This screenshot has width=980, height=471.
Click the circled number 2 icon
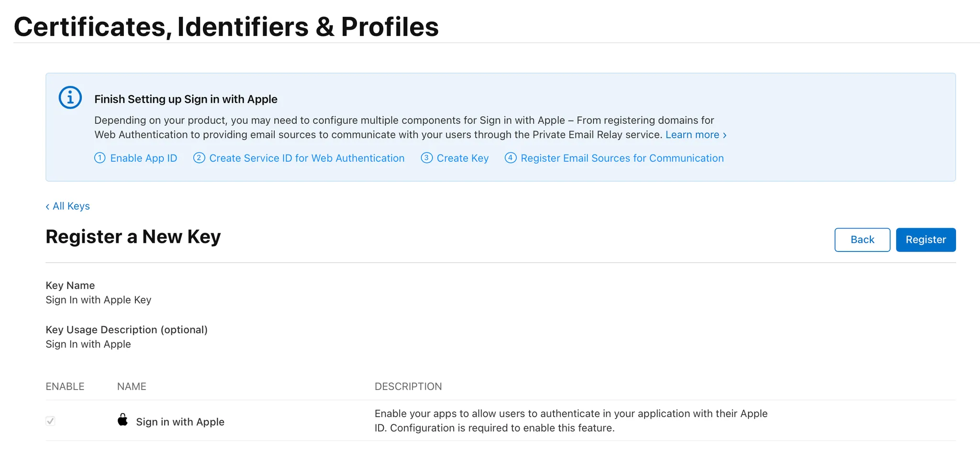pyautogui.click(x=199, y=158)
